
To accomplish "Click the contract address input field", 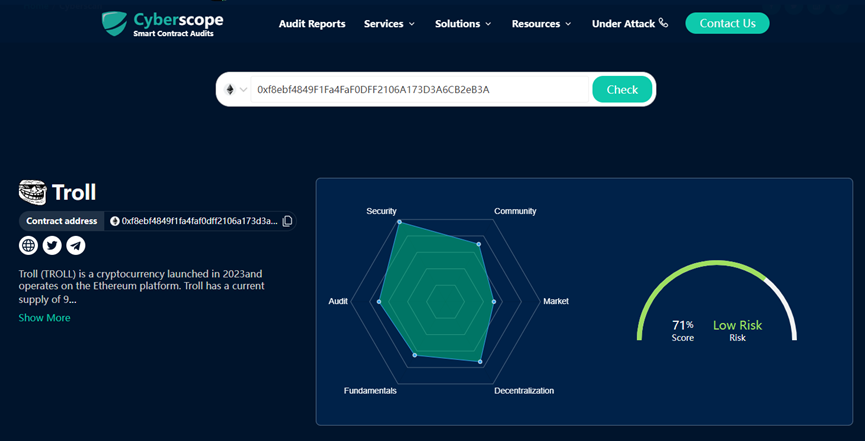I will [x=419, y=89].
